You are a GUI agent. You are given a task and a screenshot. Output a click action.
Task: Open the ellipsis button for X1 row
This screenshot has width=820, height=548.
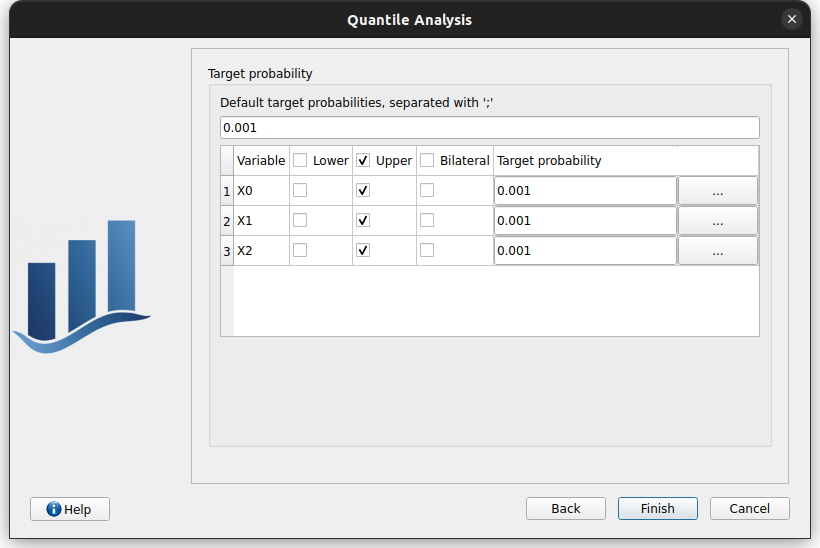click(x=717, y=220)
